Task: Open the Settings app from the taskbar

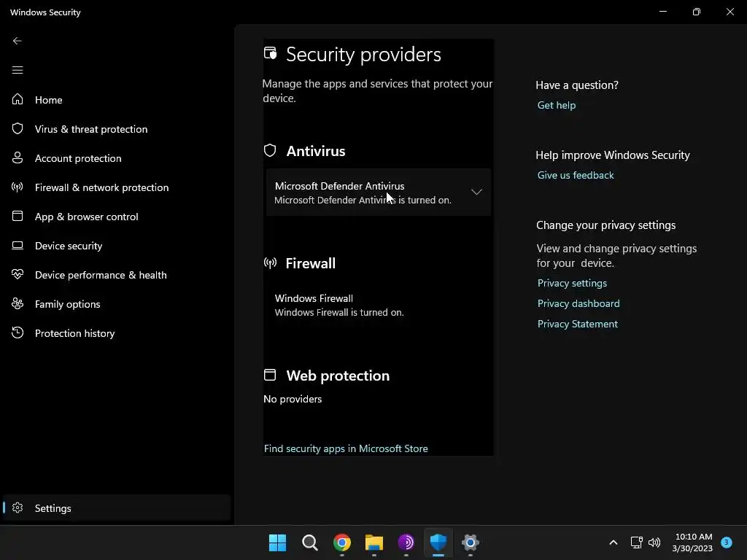Action: (471, 542)
